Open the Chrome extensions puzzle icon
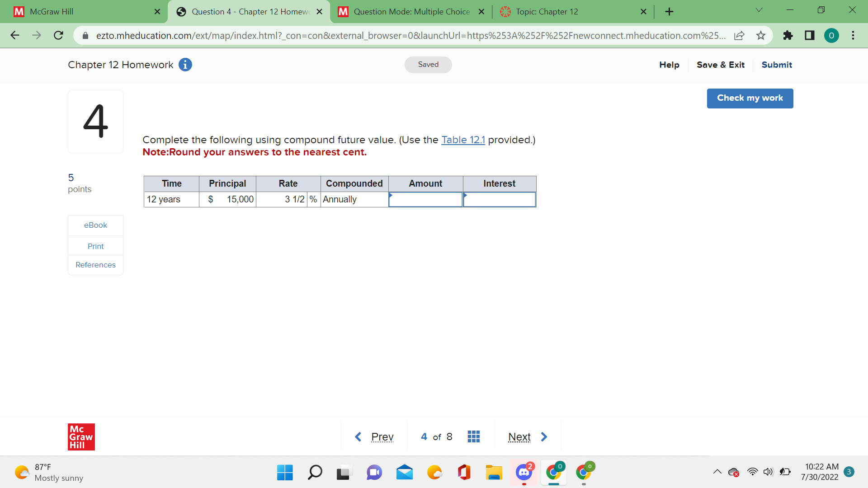 [x=788, y=35]
